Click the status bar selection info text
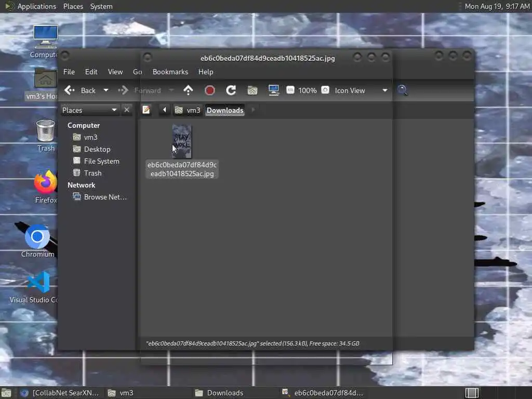 point(252,343)
